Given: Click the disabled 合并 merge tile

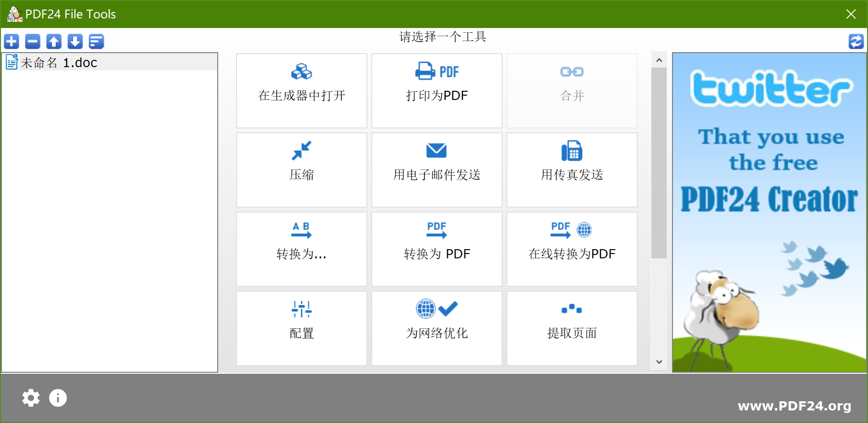Looking at the screenshot, I should (572, 91).
